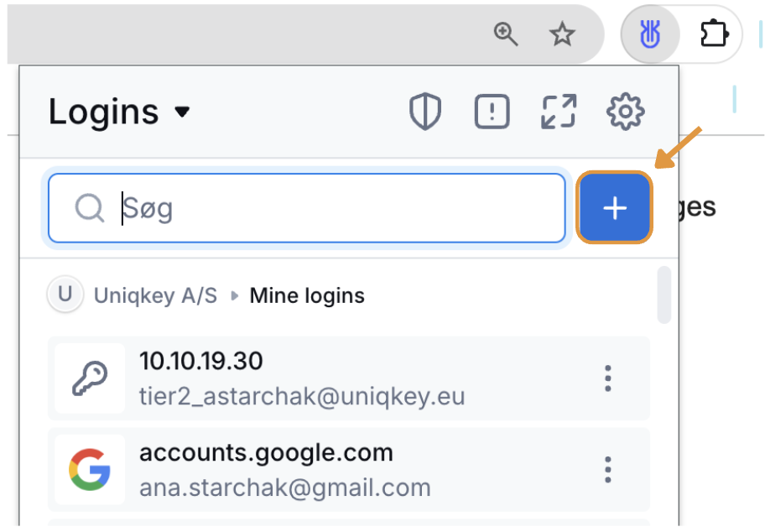Open the shield security icon
Image resolution: width=765 pixels, height=532 pixels.
425,112
